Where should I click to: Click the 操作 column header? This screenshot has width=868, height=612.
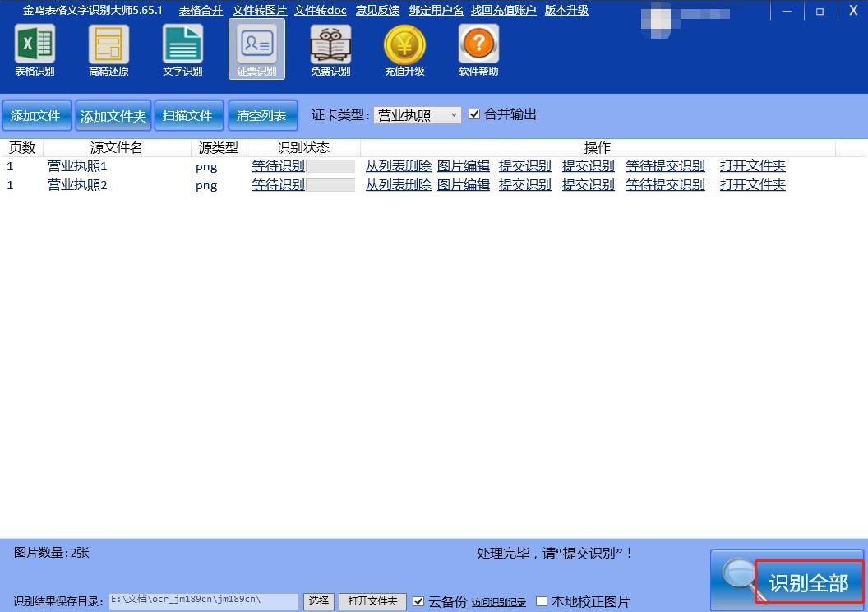[598, 148]
